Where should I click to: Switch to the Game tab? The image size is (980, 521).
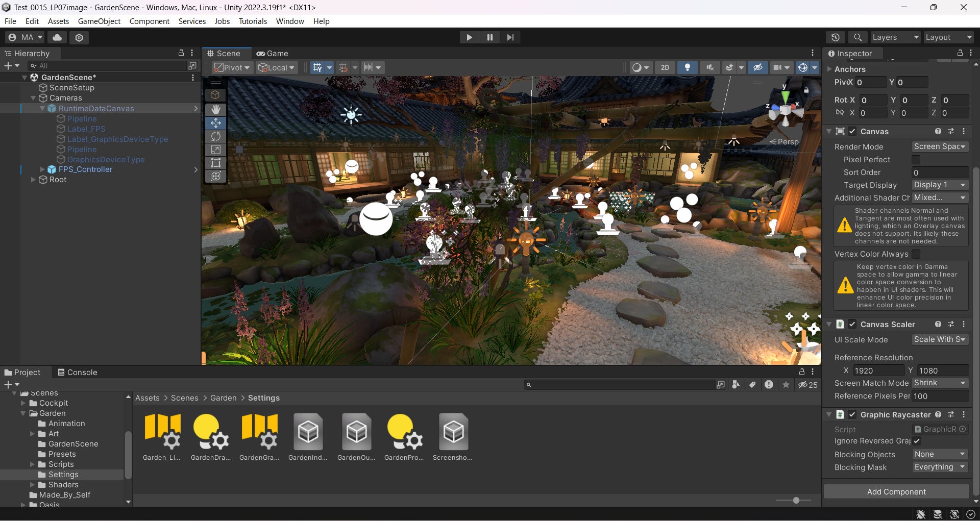tap(273, 54)
